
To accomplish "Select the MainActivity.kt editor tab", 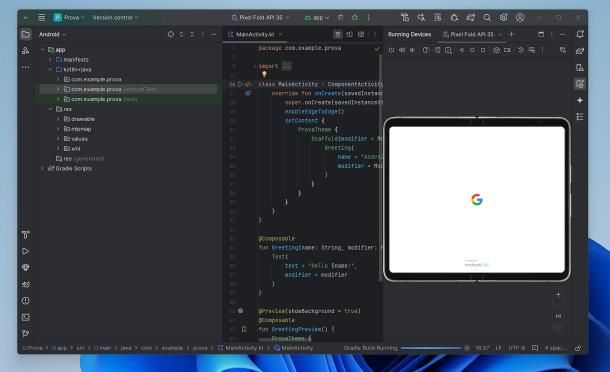I will tap(255, 35).
